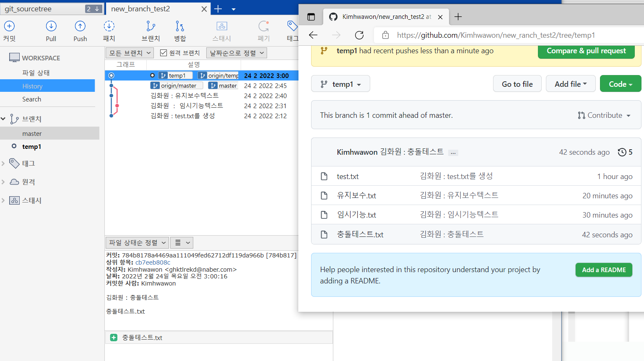Screen dimensions: 644x361
Task: Reload the GitHub page
Action: [x=359, y=35]
